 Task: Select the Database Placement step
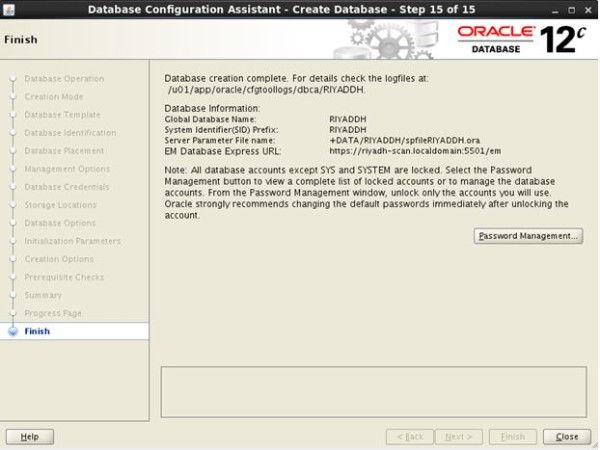pyautogui.click(x=64, y=150)
